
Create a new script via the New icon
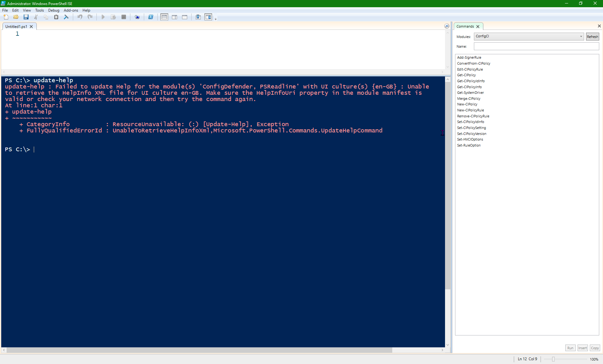(6, 17)
